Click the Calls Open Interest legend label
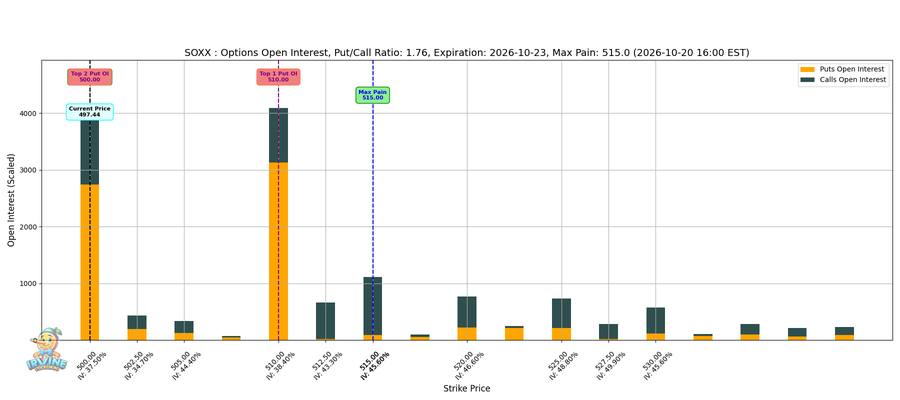The width and height of the screenshot is (900, 400). click(854, 80)
